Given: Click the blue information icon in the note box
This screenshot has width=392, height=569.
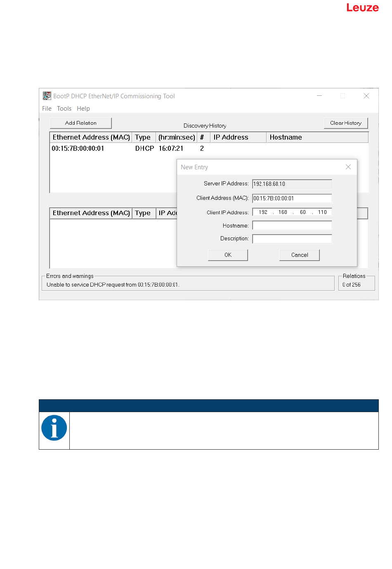Looking at the screenshot, I should click(x=54, y=428).
